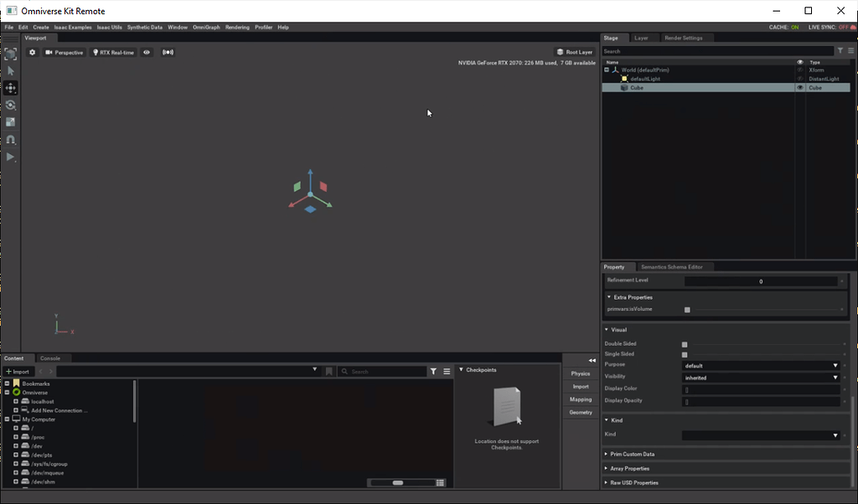Viewport: 858px width, 504px height.
Task: Open the Perspective camera menu
Action: (65, 53)
